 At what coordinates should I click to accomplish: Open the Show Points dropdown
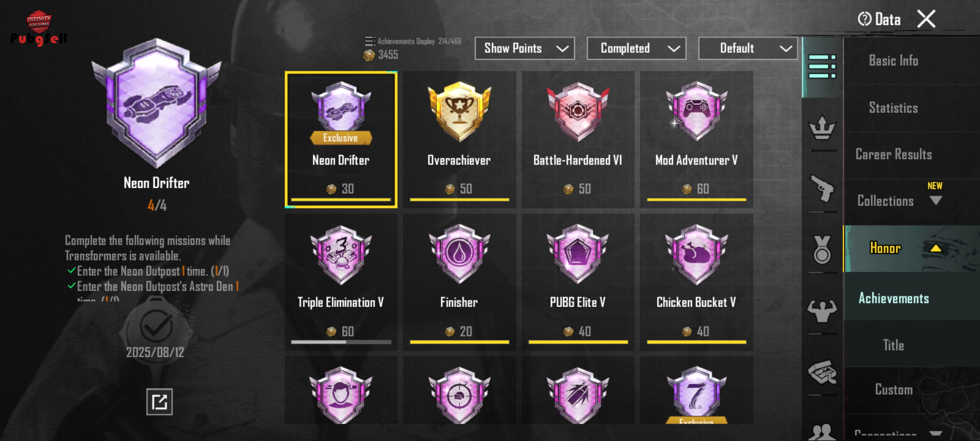click(525, 49)
